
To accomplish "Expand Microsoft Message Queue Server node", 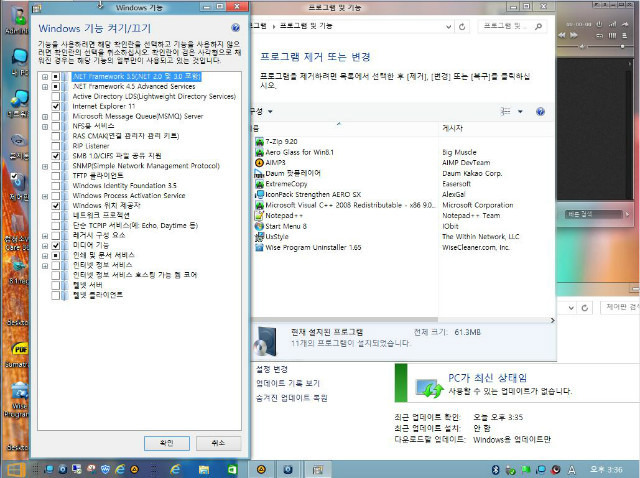I will pos(45,117).
